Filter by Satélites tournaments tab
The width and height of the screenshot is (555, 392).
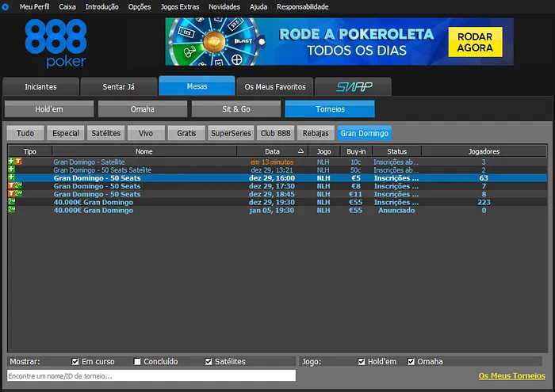[105, 133]
